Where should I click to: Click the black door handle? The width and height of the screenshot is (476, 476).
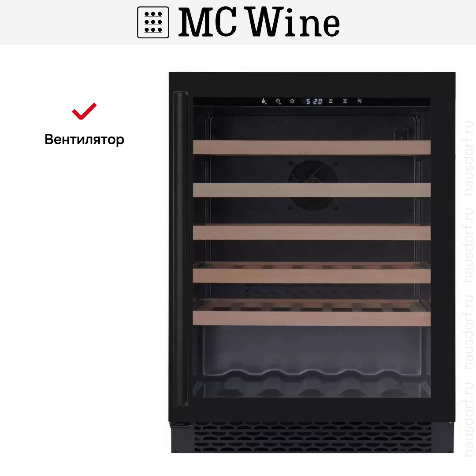point(180,249)
